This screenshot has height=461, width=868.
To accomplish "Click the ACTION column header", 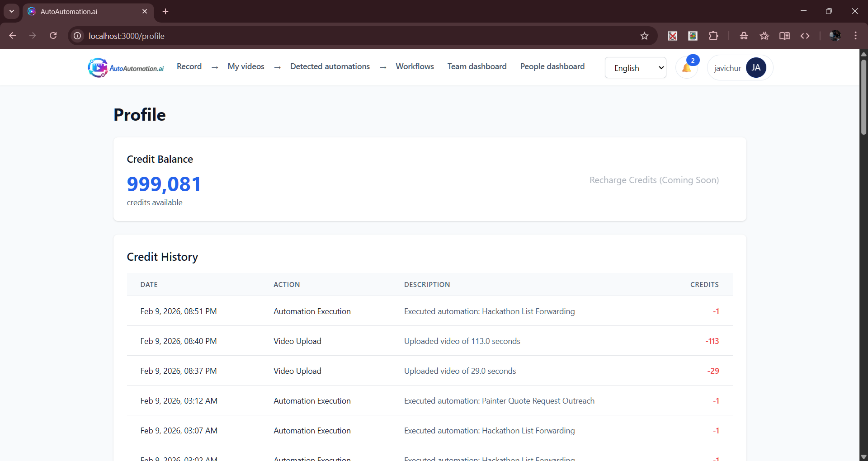I will click(287, 285).
